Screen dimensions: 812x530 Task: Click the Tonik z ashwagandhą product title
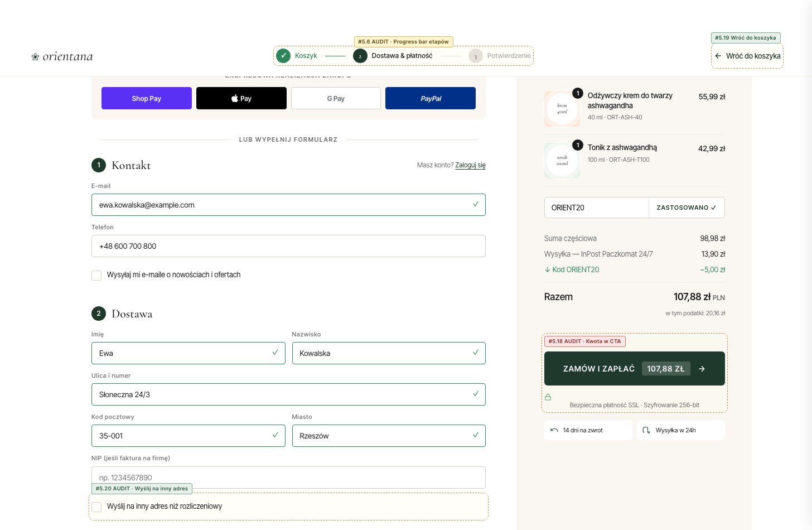pos(622,147)
